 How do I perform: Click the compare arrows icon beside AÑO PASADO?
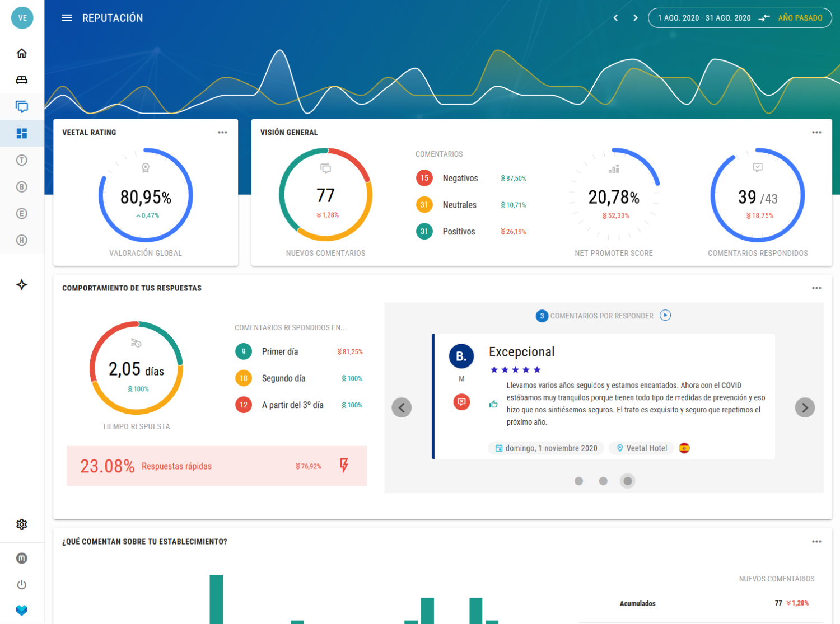[764, 18]
